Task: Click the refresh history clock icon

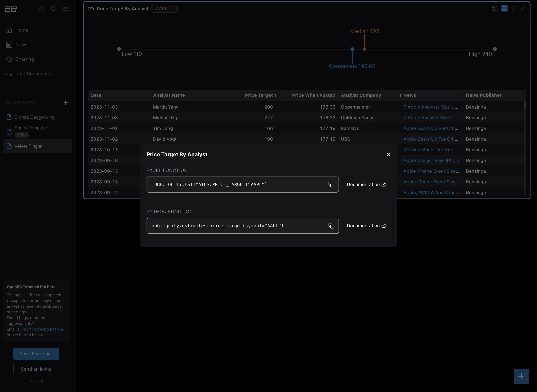Action: tap(494, 9)
